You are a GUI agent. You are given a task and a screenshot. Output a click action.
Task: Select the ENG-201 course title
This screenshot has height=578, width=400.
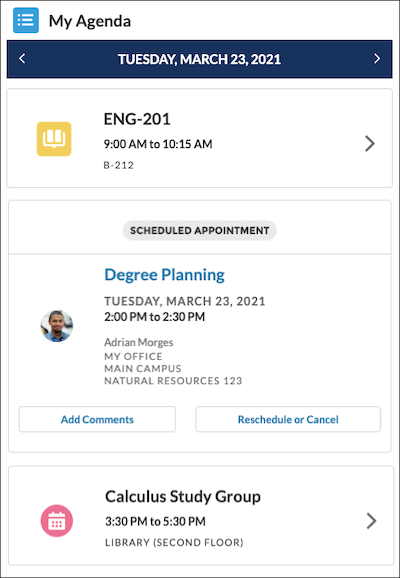coord(137,119)
